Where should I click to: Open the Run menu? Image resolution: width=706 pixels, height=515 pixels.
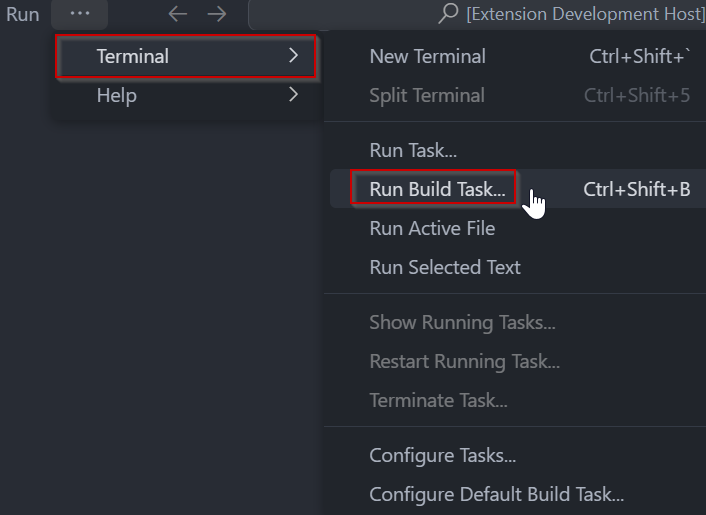(23, 14)
